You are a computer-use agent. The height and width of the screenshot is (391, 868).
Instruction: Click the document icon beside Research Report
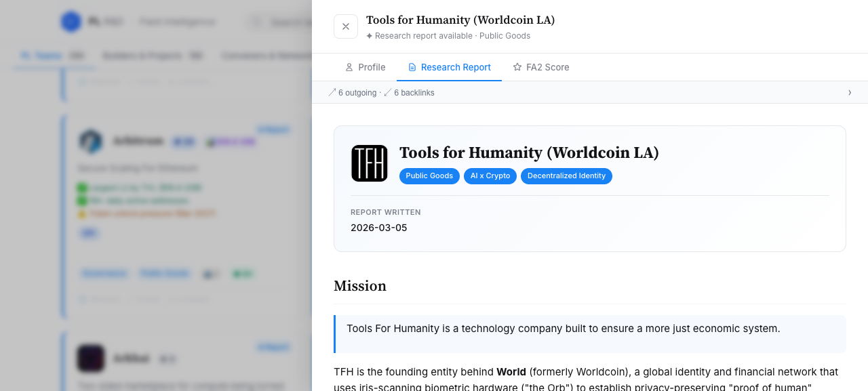pyautogui.click(x=412, y=67)
